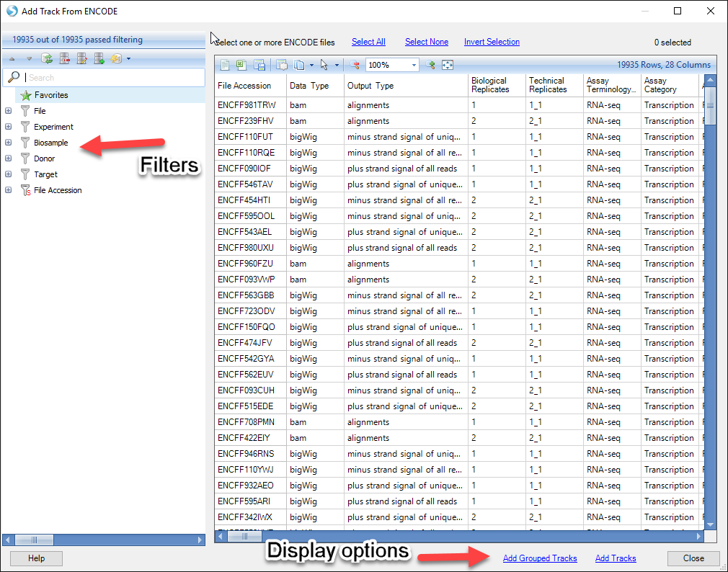Viewport: 728px width, 572px height.
Task: Open the copy options dropdown arrow
Action: click(x=311, y=66)
